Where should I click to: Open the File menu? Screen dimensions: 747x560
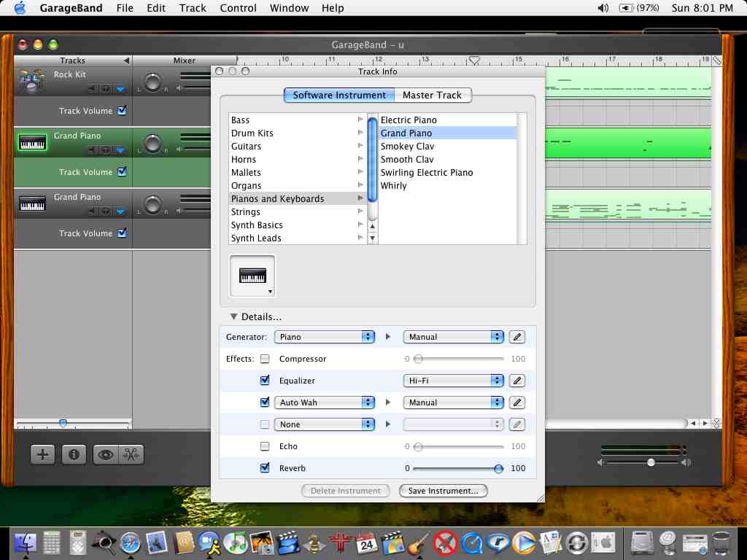[x=125, y=8]
